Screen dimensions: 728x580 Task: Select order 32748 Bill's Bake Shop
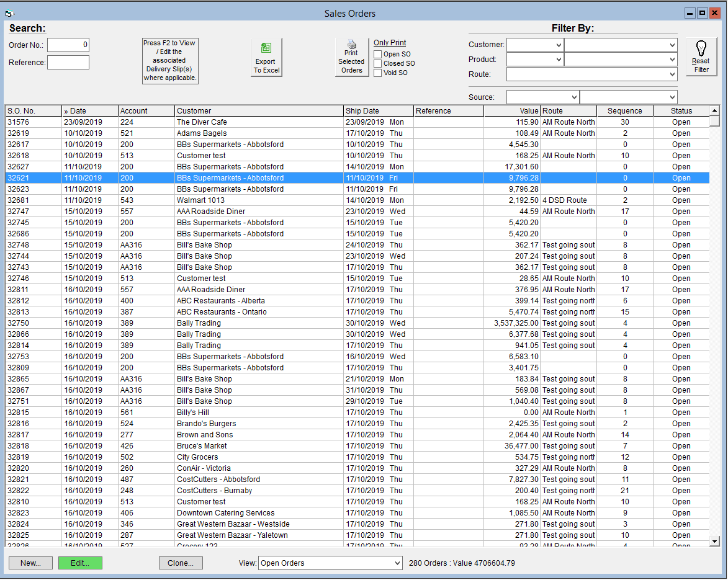click(x=357, y=245)
